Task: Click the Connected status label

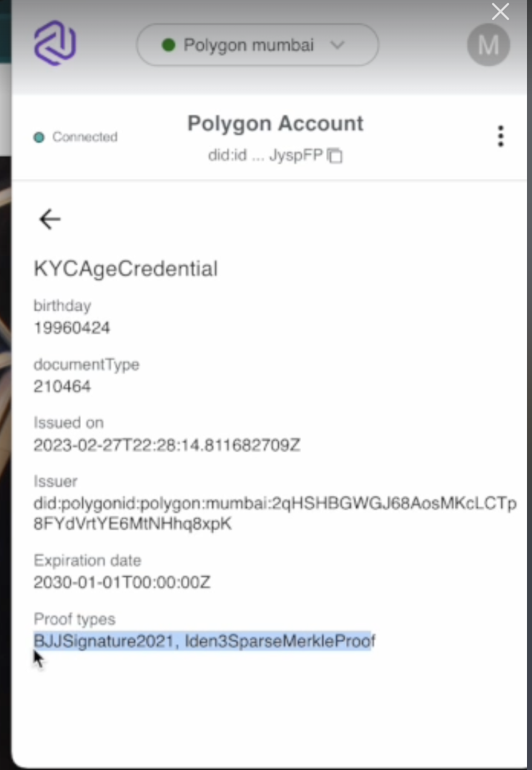Action: point(85,137)
